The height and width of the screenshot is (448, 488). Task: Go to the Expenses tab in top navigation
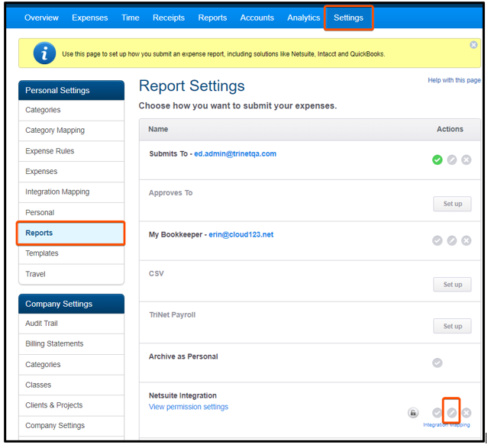pyautogui.click(x=90, y=18)
